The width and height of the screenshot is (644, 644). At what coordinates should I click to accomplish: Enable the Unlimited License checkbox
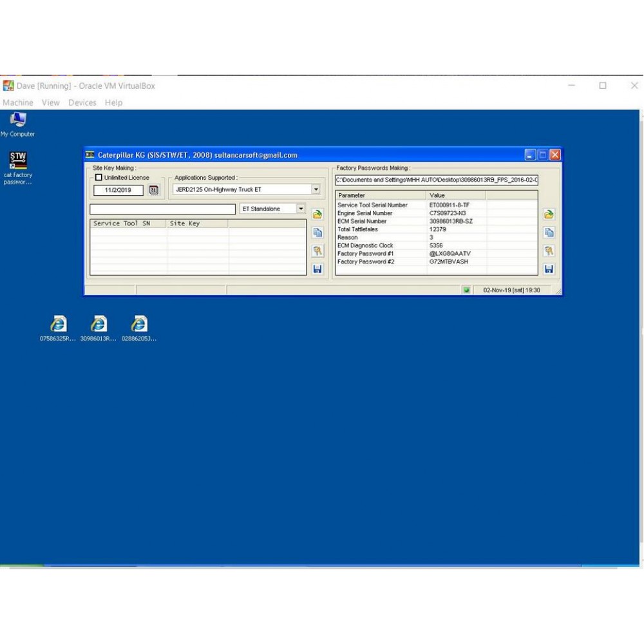point(99,178)
